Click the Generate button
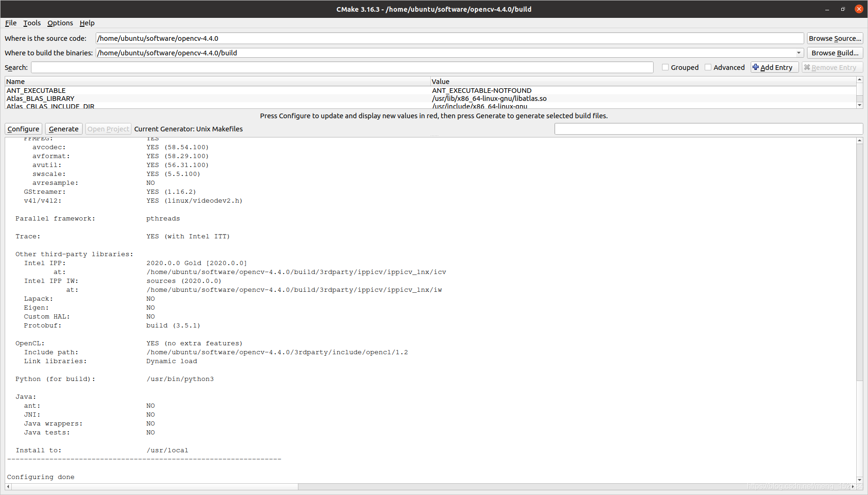 pos(64,129)
